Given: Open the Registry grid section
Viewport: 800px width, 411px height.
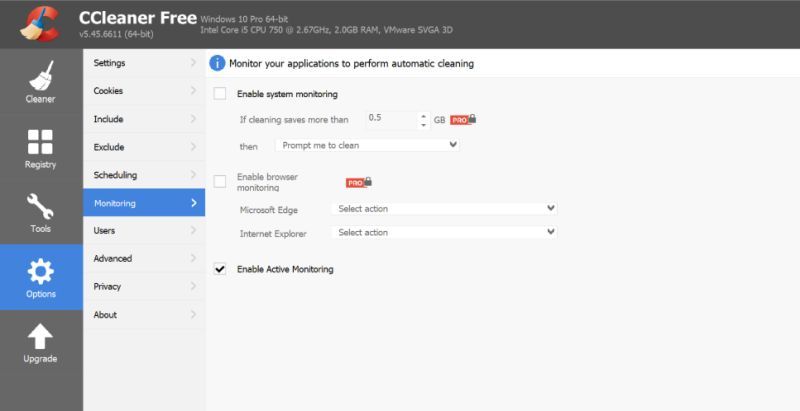Looking at the screenshot, I should (41, 148).
